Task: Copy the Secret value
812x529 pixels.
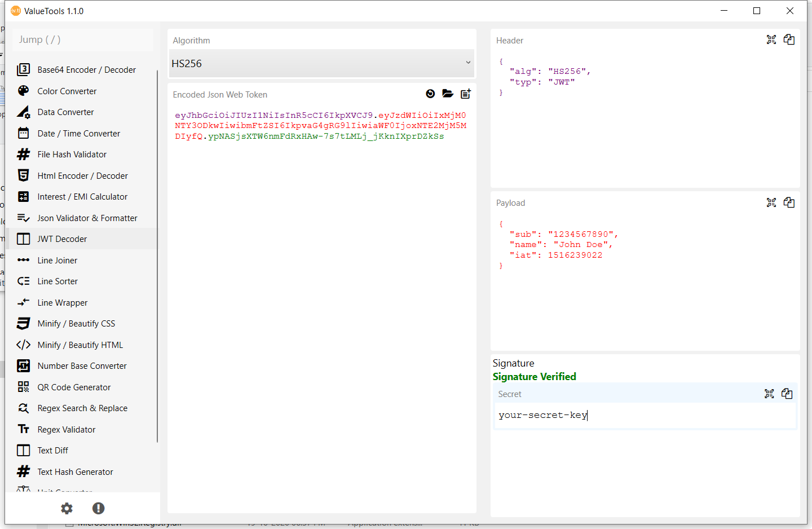Action: (787, 394)
